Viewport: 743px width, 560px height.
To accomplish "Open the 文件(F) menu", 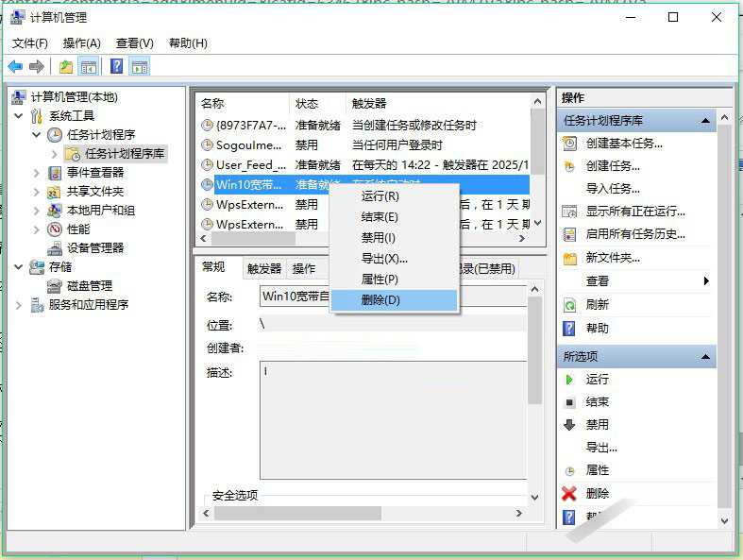I will (x=30, y=43).
